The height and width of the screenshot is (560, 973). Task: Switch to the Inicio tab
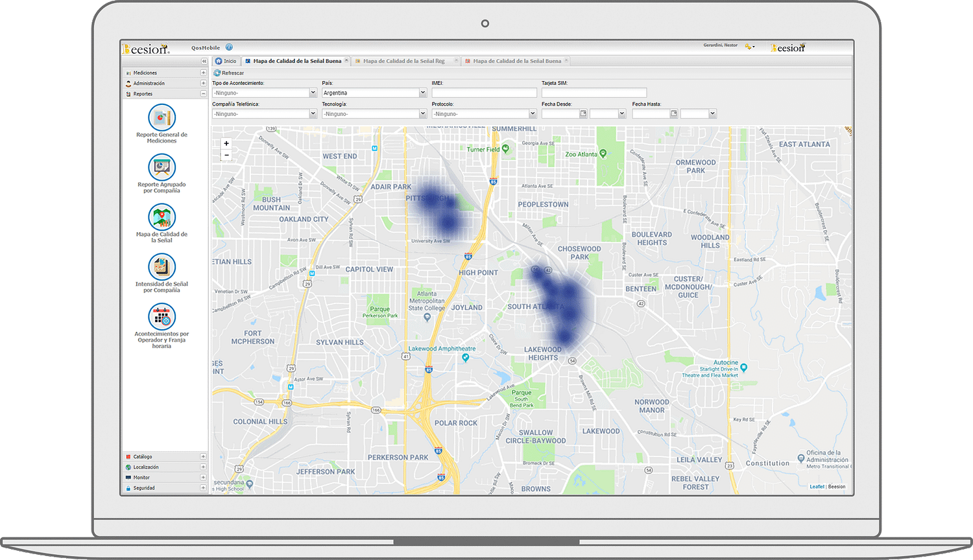tap(226, 61)
